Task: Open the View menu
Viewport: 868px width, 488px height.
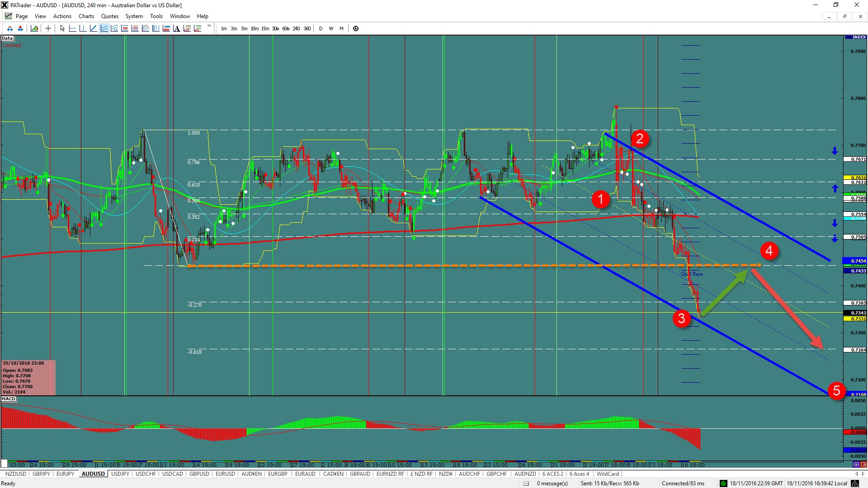Action: tap(40, 16)
